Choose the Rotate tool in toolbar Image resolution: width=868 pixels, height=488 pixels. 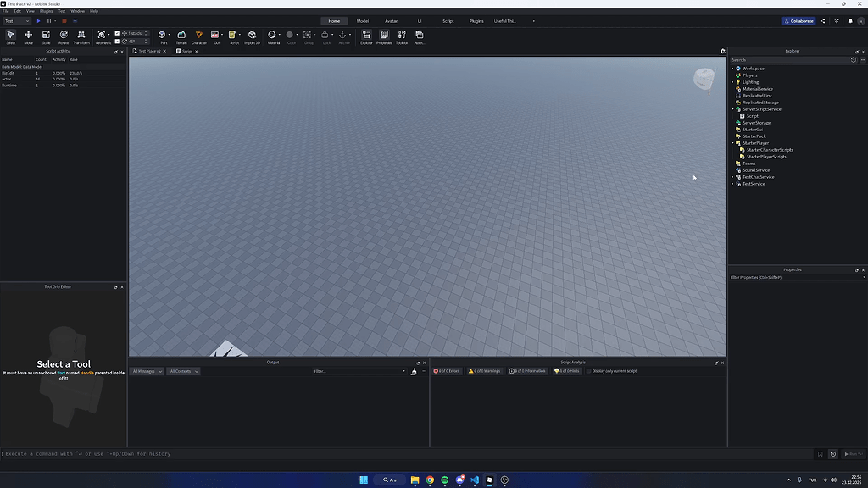(64, 36)
